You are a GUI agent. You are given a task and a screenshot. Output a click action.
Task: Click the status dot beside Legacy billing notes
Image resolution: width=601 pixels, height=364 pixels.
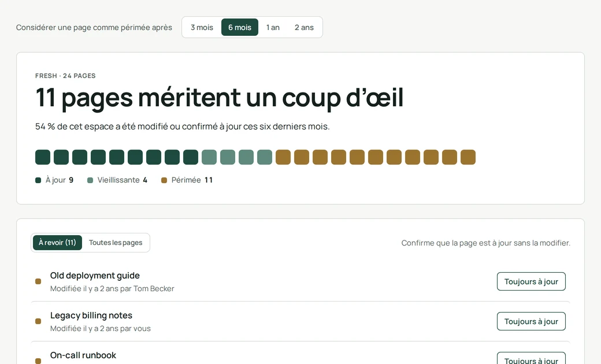(x=38, y=321)
